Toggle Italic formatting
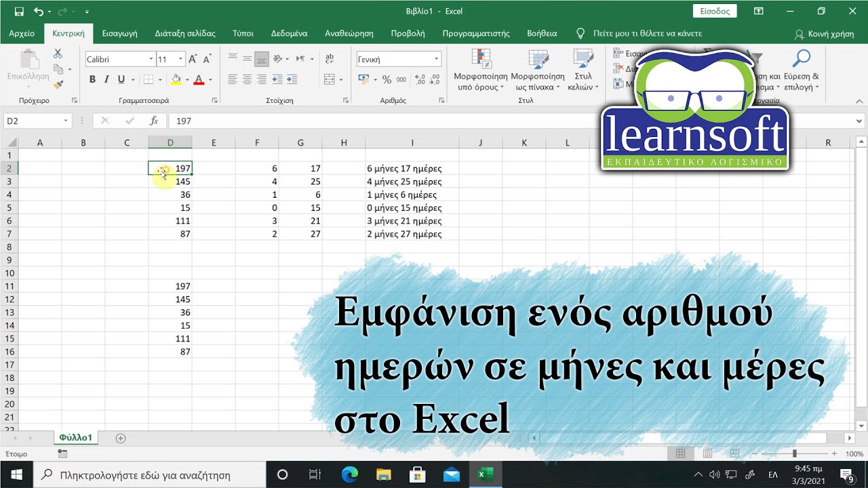Image resolution: width=868 pixels, height=488 pixels. point(108,79)
